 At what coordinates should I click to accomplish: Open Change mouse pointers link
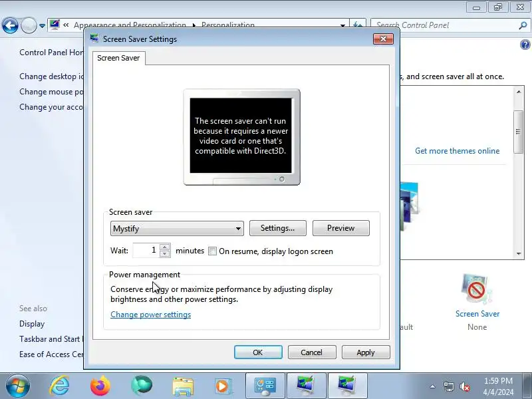(51, 92)
